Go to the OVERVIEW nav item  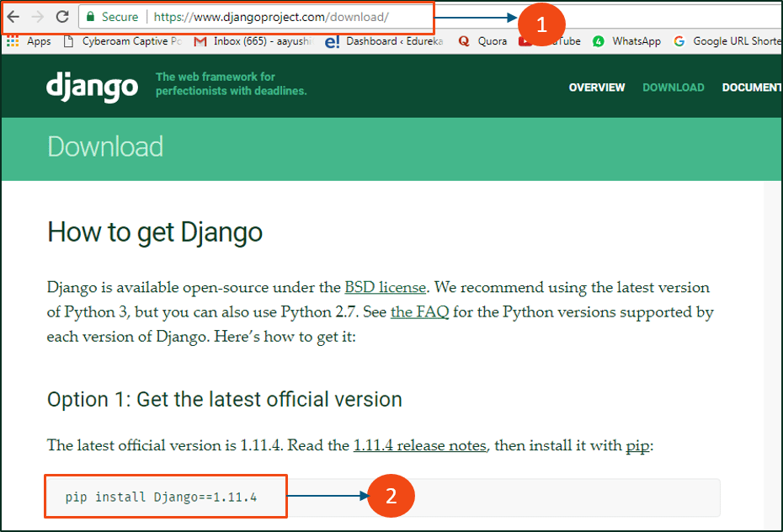click(597, 88)
